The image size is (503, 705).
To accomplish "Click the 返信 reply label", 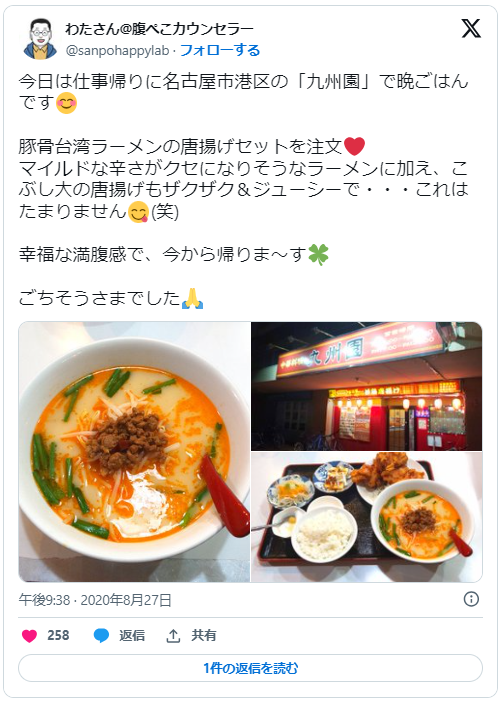I will 132,635.
